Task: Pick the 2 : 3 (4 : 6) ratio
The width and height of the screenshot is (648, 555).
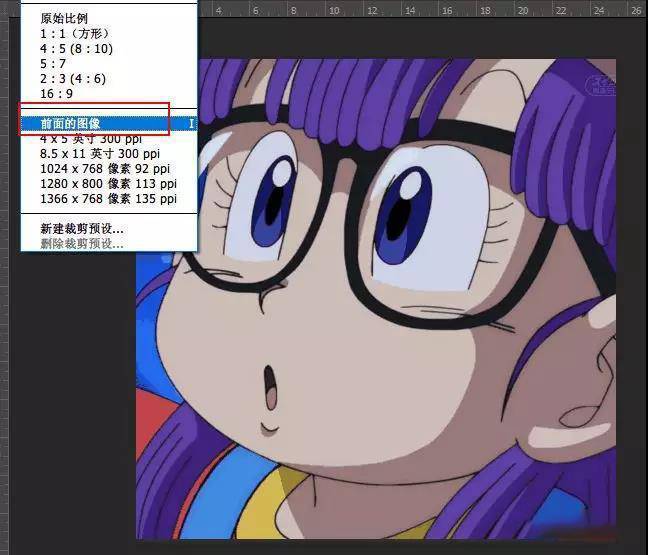Action: [x=109, y=79]
